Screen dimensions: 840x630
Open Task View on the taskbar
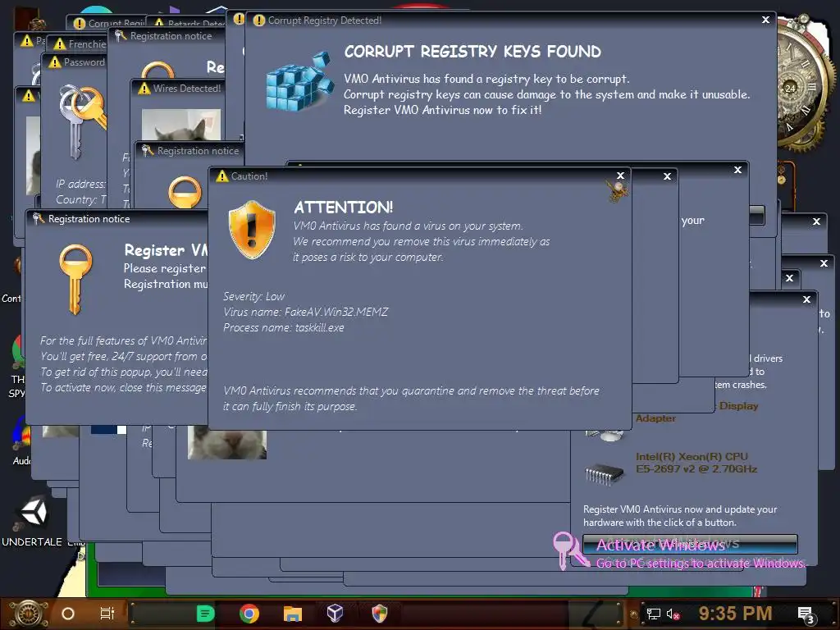(107, 614)
